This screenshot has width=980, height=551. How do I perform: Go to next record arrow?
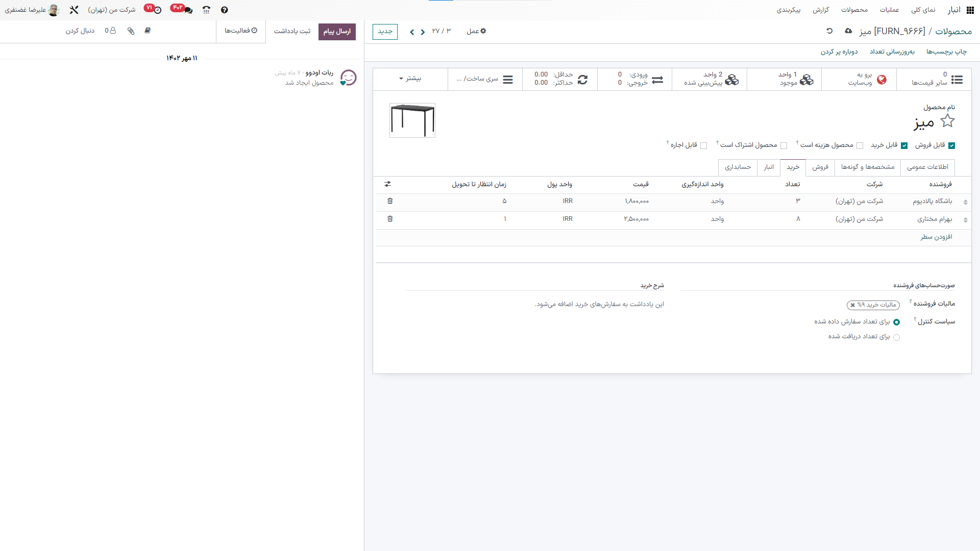click(412, 32)
